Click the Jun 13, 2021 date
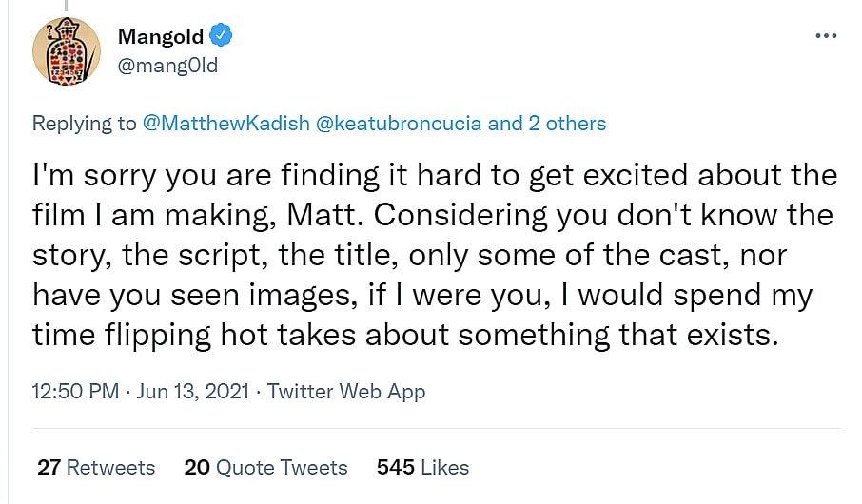 (193, 392)
